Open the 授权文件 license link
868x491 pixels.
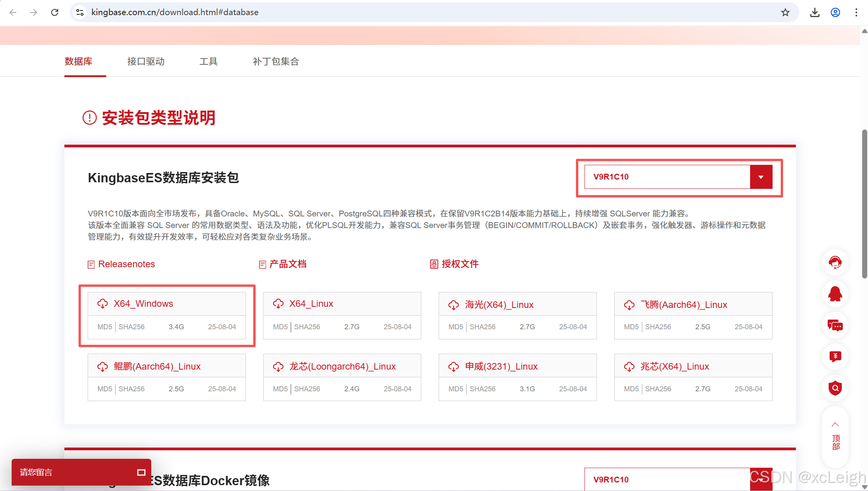pos(460,264)
